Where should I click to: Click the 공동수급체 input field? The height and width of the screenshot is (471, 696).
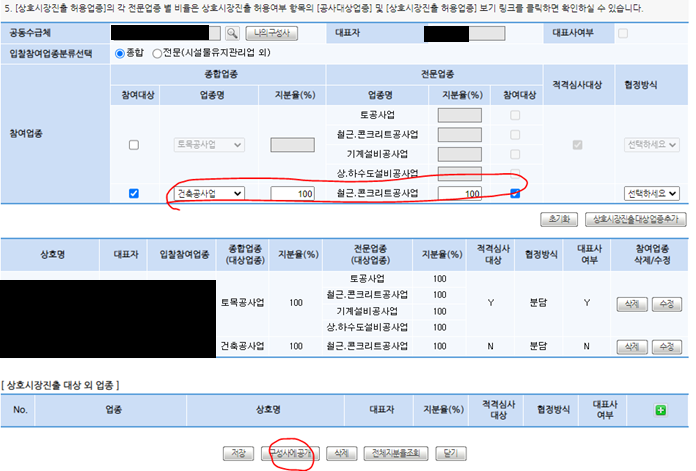166,33
